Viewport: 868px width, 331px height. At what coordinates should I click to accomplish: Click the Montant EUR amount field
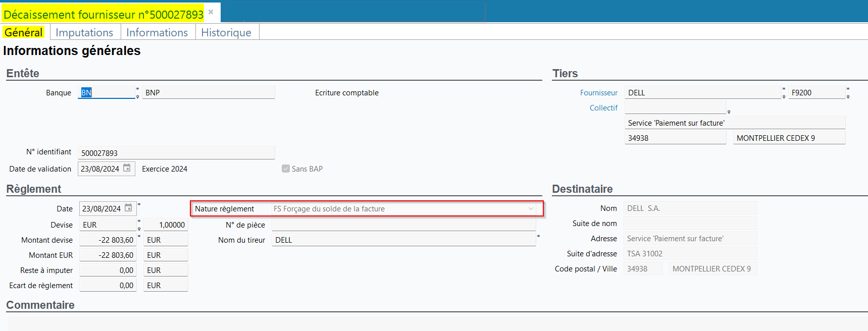click(108, 255)
